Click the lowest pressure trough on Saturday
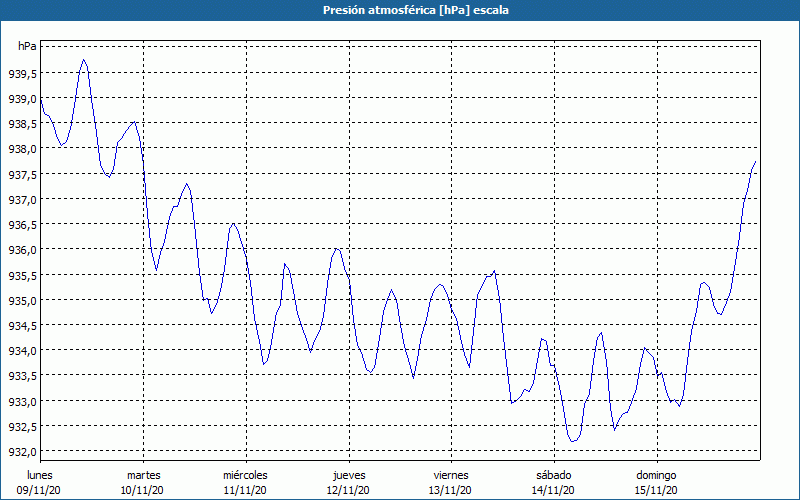 click(x=572, y=441)
